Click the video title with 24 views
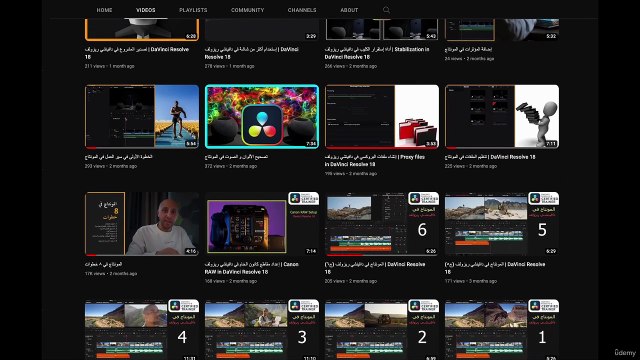640x360 pixels. point(468,49)
